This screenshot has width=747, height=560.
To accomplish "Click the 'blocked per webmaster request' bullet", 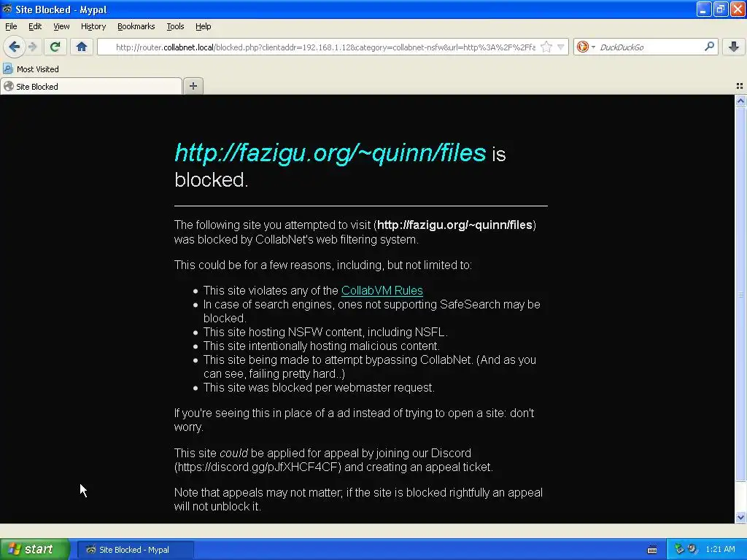I will [x=319, y=388].
